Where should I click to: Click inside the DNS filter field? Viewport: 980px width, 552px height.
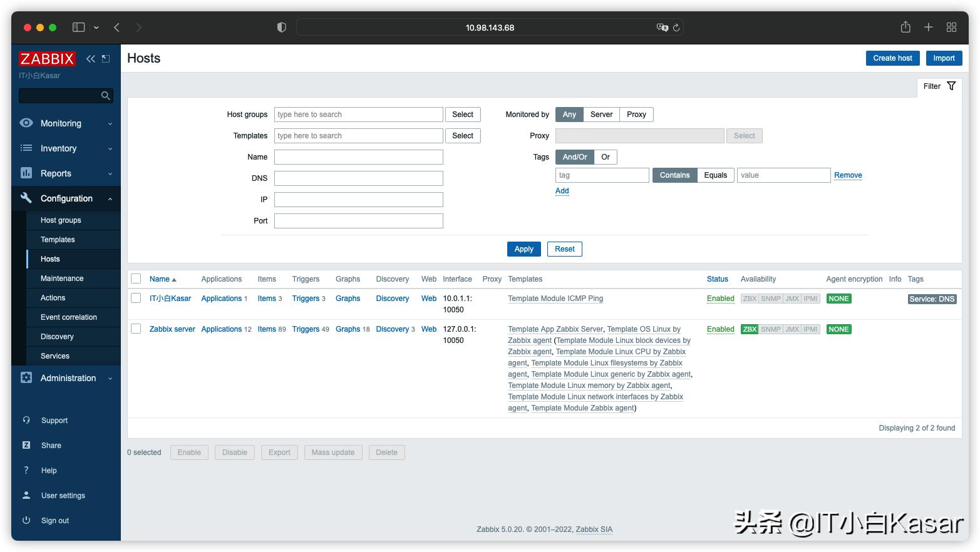[358, 178]
